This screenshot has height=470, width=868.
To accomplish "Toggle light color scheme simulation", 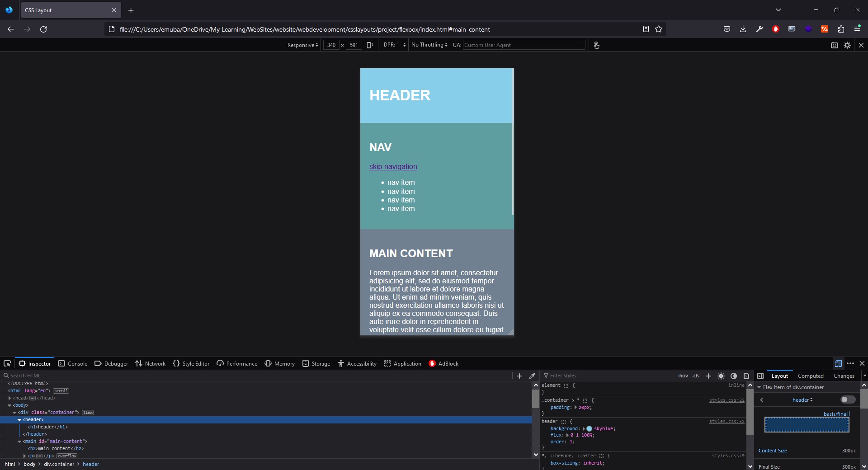I will click(x=721, y=376).
